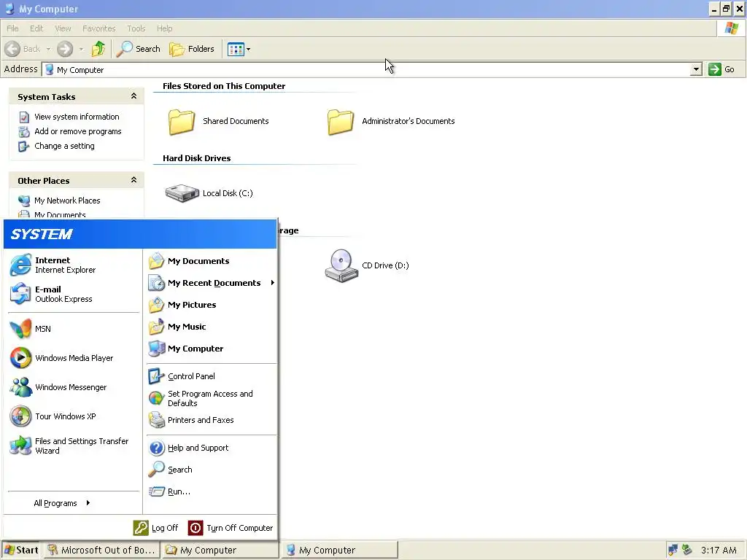Screen dimensions: 747x560
Task: Open Forward button history dropdown arrow
Action: pyautogui.click(x=82, y=49)
